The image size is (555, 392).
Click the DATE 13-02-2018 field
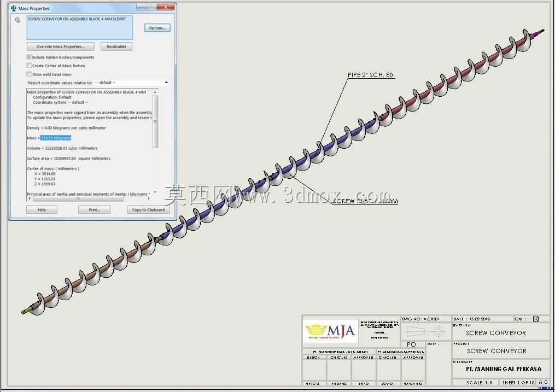[x=471, y=319]
